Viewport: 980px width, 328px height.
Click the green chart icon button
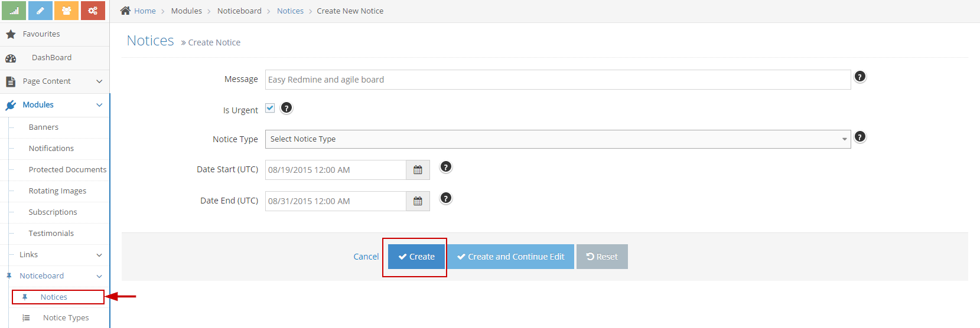(14, 11)
